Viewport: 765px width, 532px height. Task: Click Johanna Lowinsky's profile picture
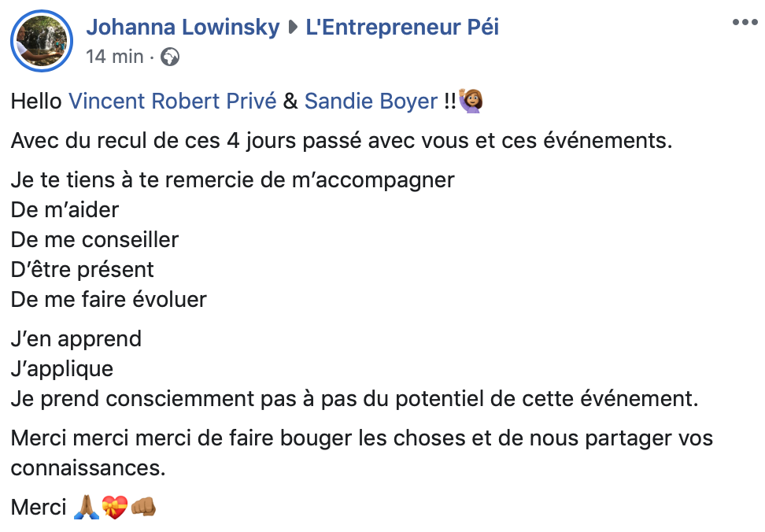click(42, 41)
